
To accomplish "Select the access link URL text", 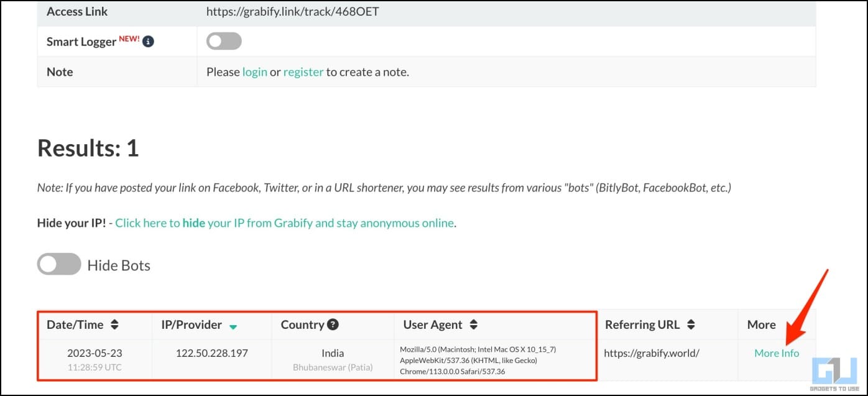I will click(292, 11).
